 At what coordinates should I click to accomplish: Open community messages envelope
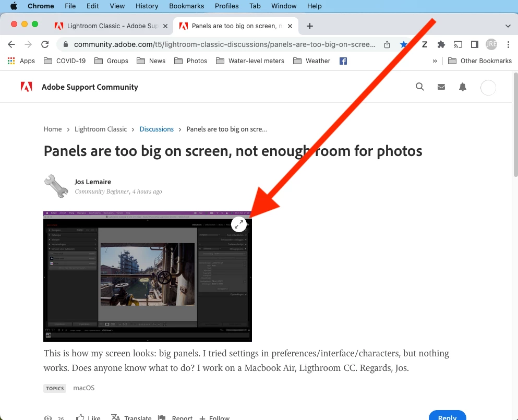pyautogui.click(x=441, y=87)
